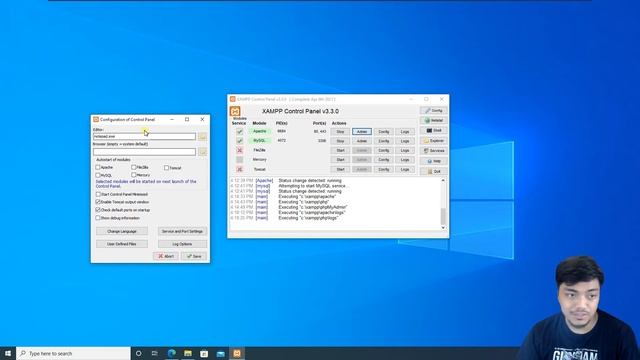The height and width of the screenshot is (360, 640).
Task: Open Tomcat Config button
Action: (x=383, y=169)
